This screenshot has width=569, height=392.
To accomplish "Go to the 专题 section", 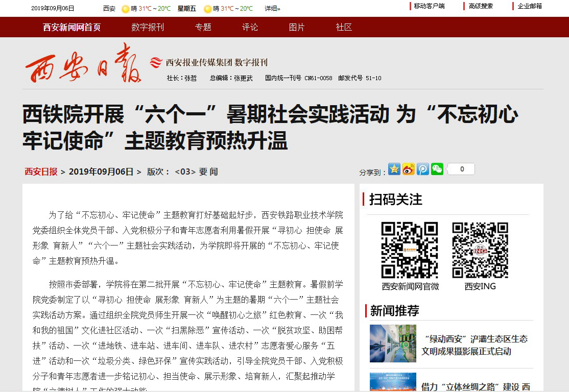I will [x=203, y=27].
